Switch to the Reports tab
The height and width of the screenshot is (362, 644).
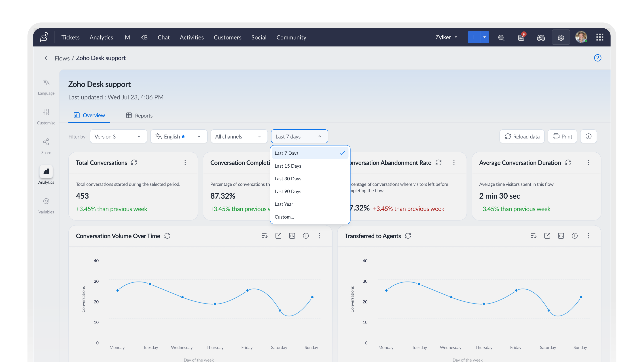click(x=139, y=116)
